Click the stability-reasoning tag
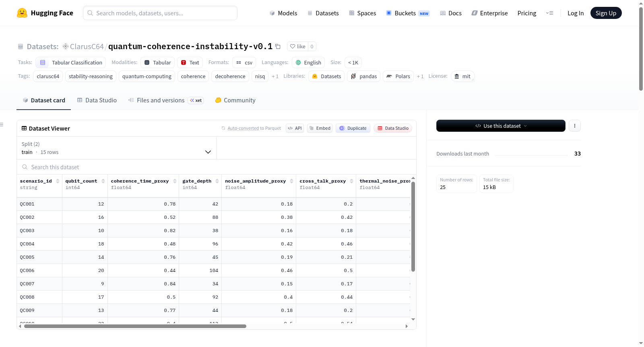This screenshot has width=644, height=347. 91,76
